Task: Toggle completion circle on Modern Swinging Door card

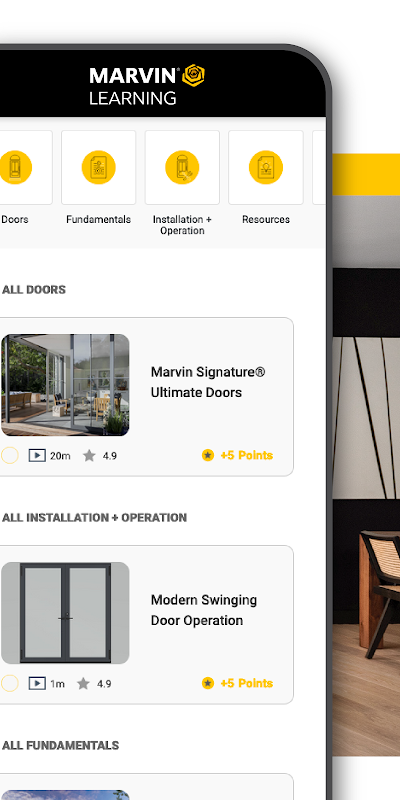Action: (9, 683)
